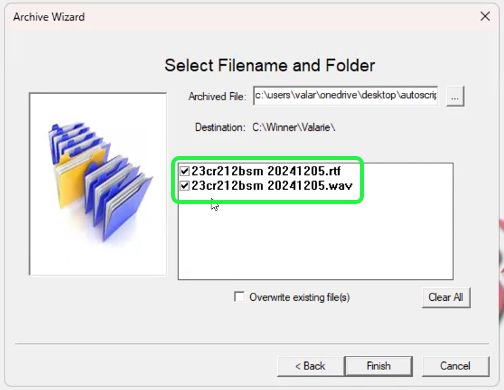Click inside the Archived File path field

coord(345,96)
